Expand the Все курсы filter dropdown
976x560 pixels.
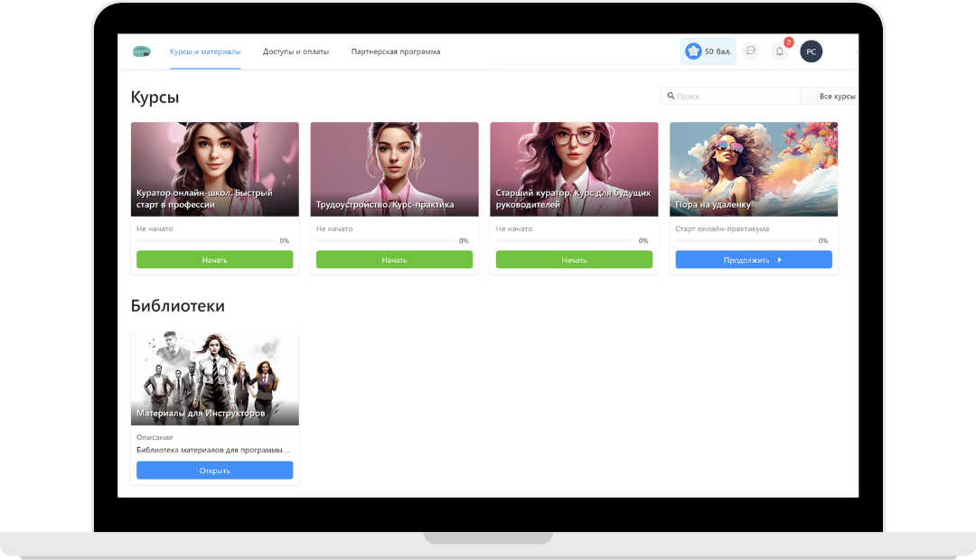pos(835,96)
